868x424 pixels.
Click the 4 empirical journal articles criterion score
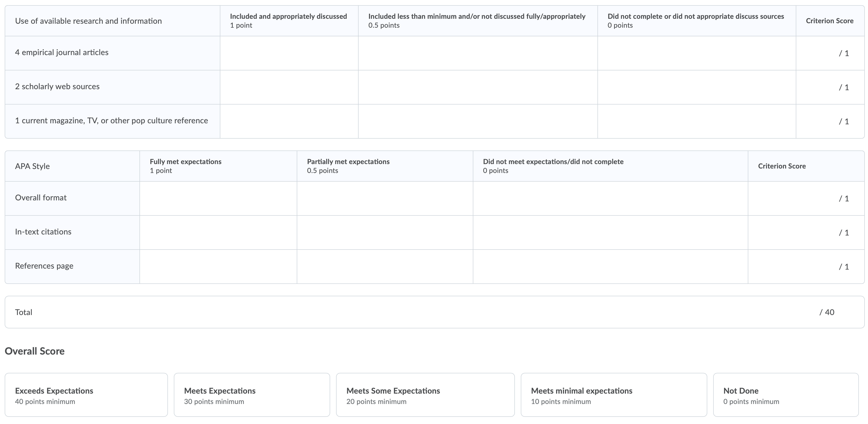tap(830, 53)
